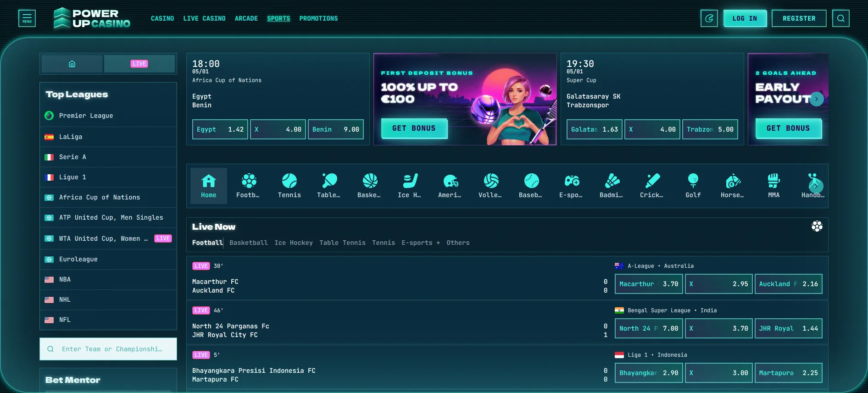Screen dimensions: 868x393
Task: Select the Golf category icon
Action: click(693, 186)
